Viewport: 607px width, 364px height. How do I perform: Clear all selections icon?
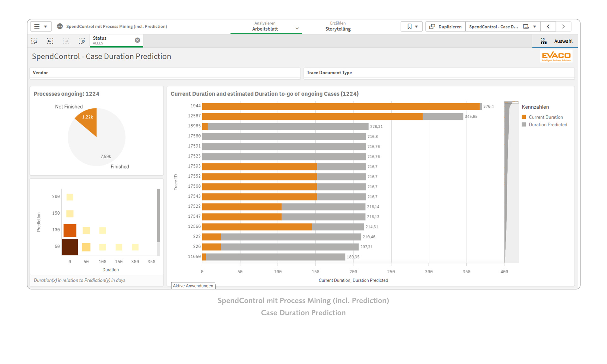pyautogui.click(x=82, y=41)
